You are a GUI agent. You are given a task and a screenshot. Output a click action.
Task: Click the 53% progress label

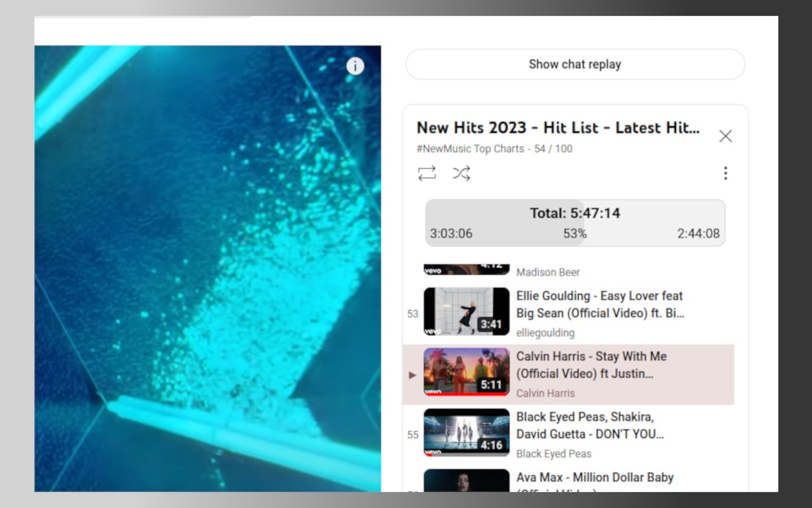(575, 234)
